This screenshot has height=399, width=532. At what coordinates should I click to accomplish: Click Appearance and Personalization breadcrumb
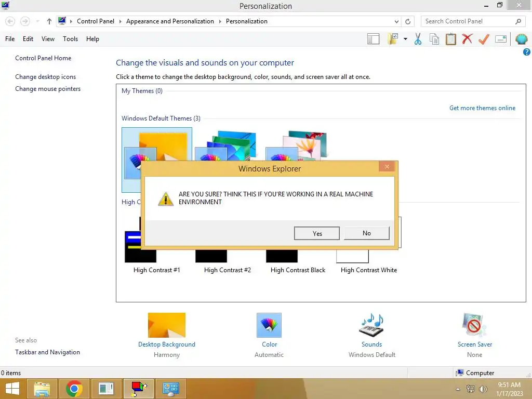[170, 21]
